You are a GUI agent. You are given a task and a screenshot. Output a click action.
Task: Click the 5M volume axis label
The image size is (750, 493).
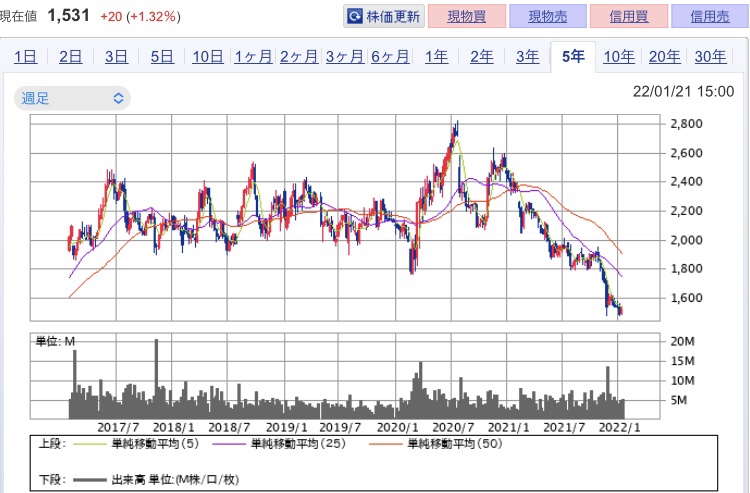[678, 400]
